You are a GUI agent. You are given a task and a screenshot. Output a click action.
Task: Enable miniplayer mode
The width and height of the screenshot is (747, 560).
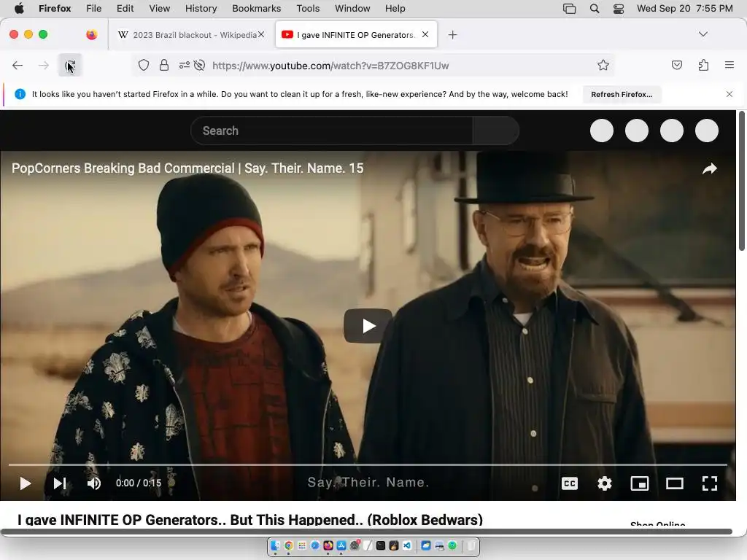[639, 483]
